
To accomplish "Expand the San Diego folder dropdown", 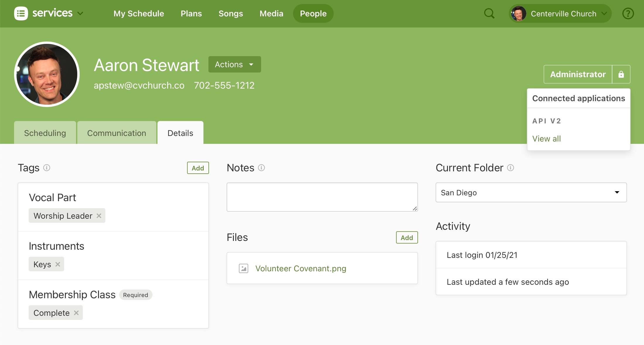I will 531,192.
